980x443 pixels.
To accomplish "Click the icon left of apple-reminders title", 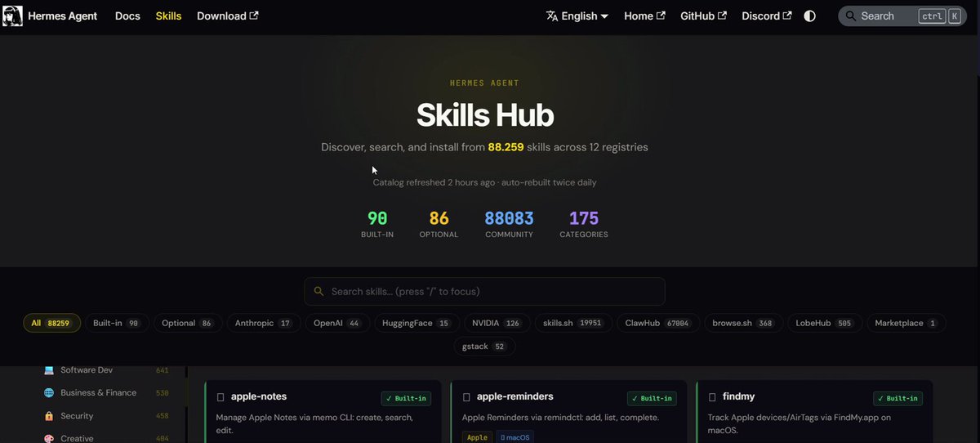I will 466,397.
